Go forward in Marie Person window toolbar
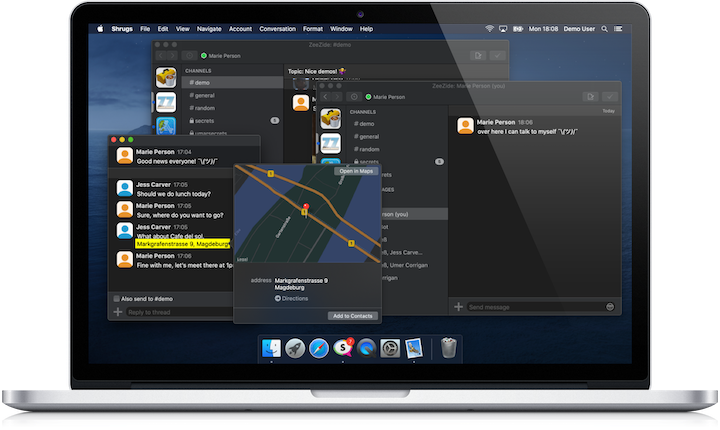The width and height of the screenshot is (720, 430). (337, 97)
